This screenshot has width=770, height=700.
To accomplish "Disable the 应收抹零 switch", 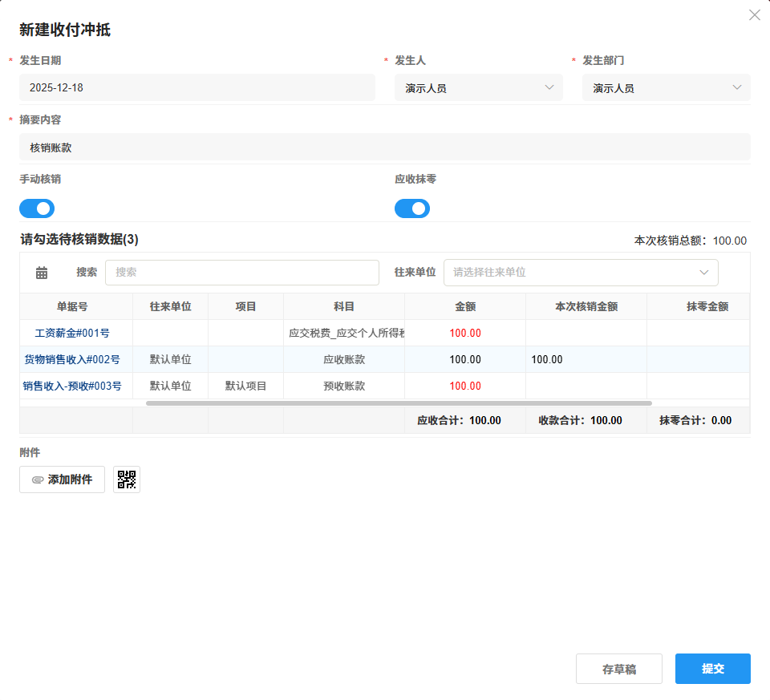I will [x=412, y=208].
